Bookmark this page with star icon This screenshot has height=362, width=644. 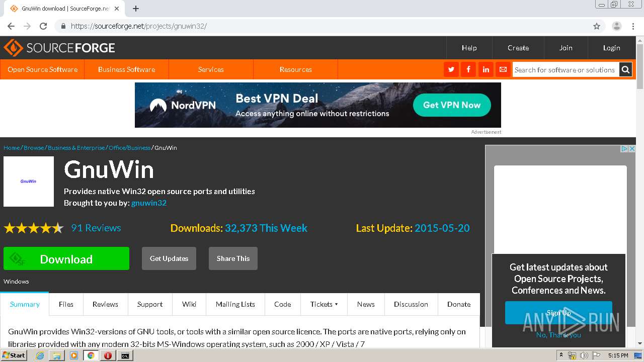pyautogui.click(x=597, y=26)
